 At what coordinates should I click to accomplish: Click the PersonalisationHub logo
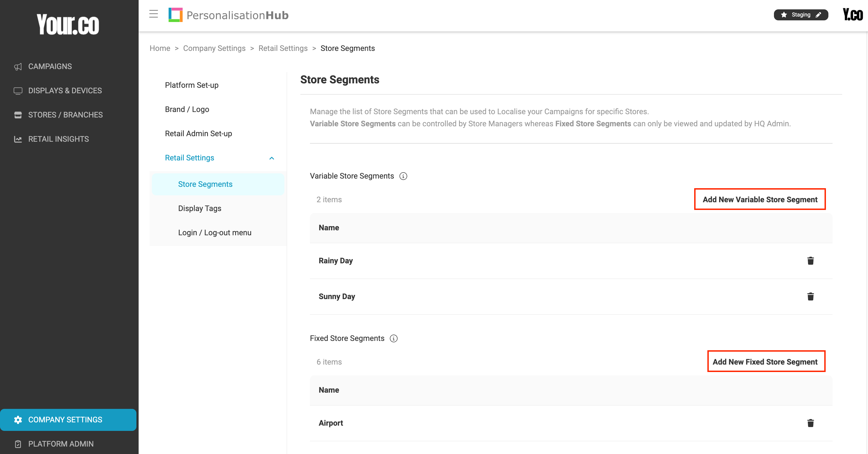tap(229, 15)
